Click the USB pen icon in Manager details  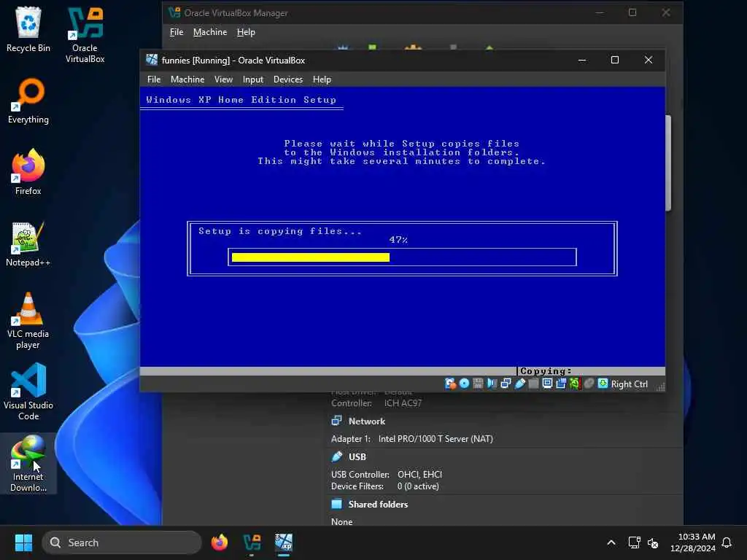coord(337,456)
